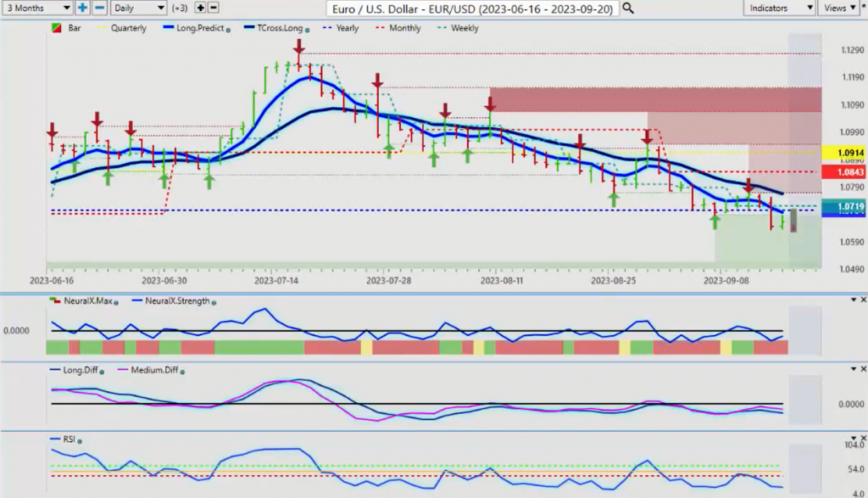Click the black minus button beside (+3)
This screenshot has width=868, height=498.
pos(213,8)
